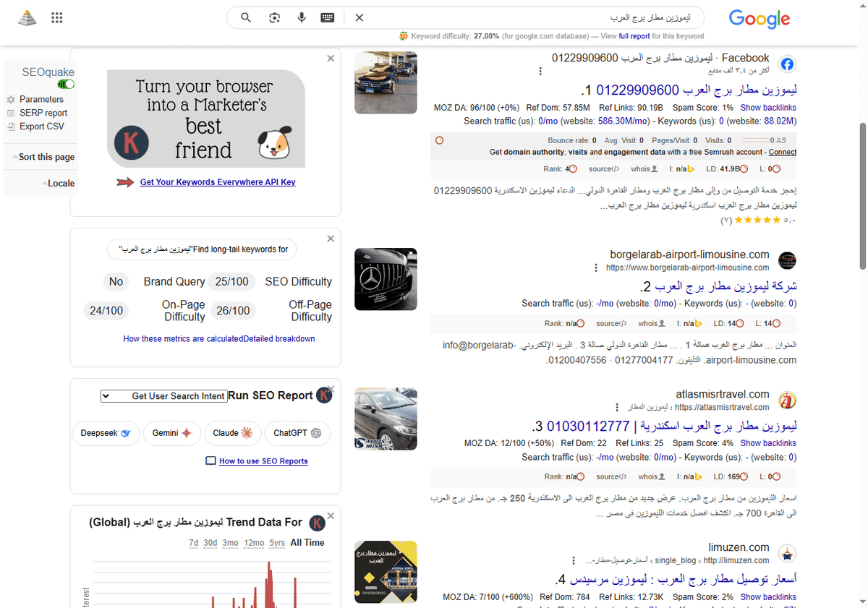Click the Mercedes grille thumbnail for result 2
The height and width of the screenshot is (608, 868).
coord(386,279)
